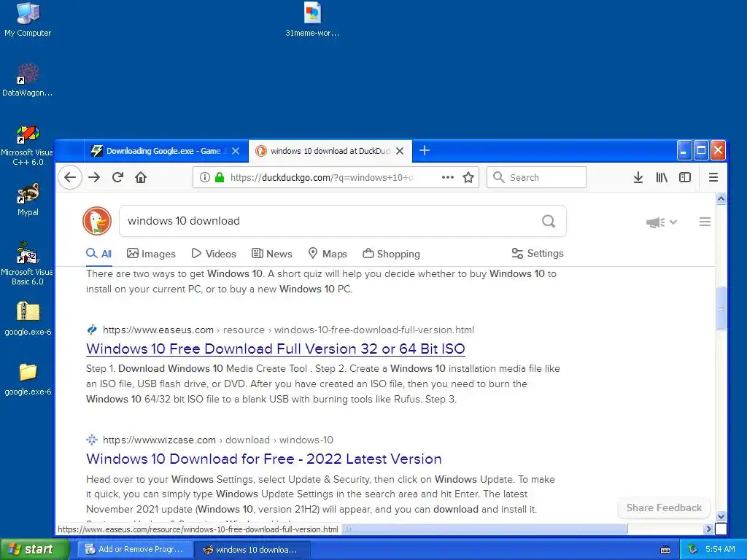Viewport: 747px width, 560px height.
Task: Click the green padlock security icon
Action: coord(219,178)
